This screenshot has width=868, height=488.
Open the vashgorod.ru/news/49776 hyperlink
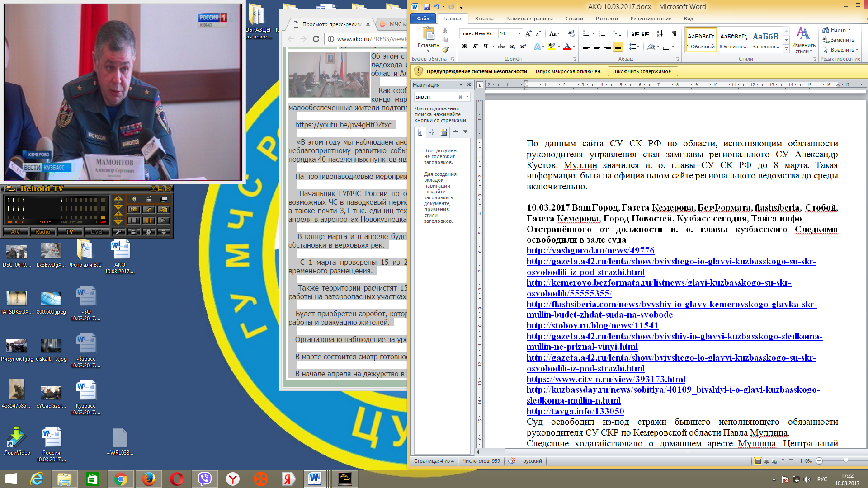(590, 251)
